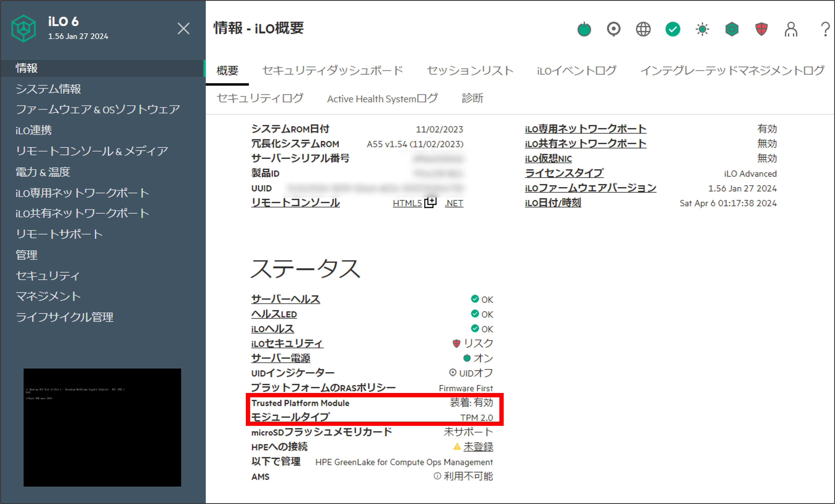The height and width of the screenshot is (504, 835).
Task: Click the sun-shaped health LED icon
Action: (702, 29)
